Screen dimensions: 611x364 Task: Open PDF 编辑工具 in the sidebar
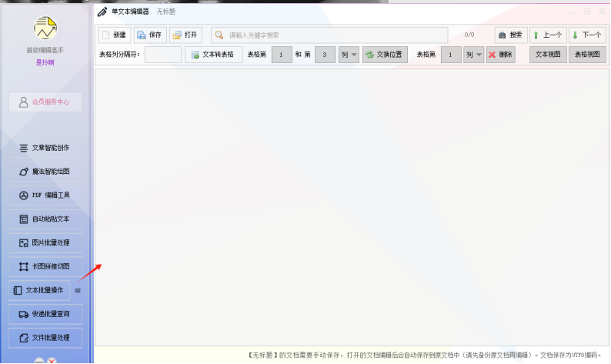point(45,195)
